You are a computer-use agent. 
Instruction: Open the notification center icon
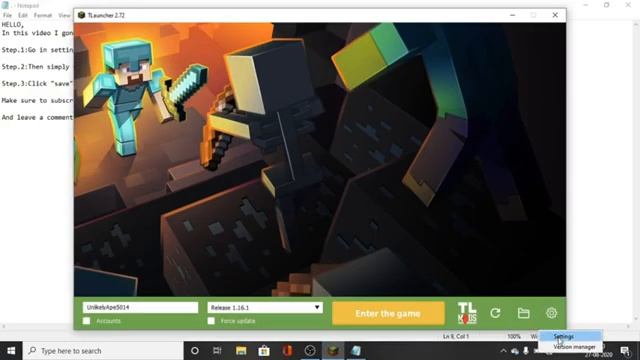[625, 351]
